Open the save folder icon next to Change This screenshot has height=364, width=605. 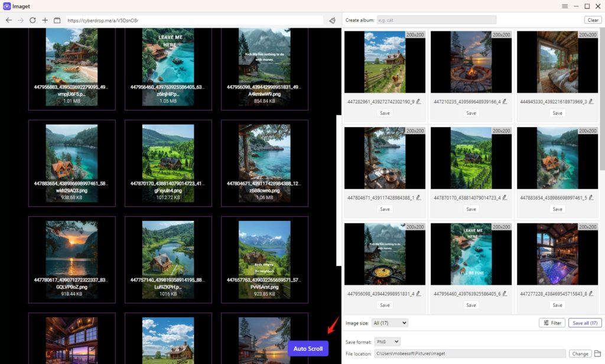pyautogui.click(x=597, y=353)
